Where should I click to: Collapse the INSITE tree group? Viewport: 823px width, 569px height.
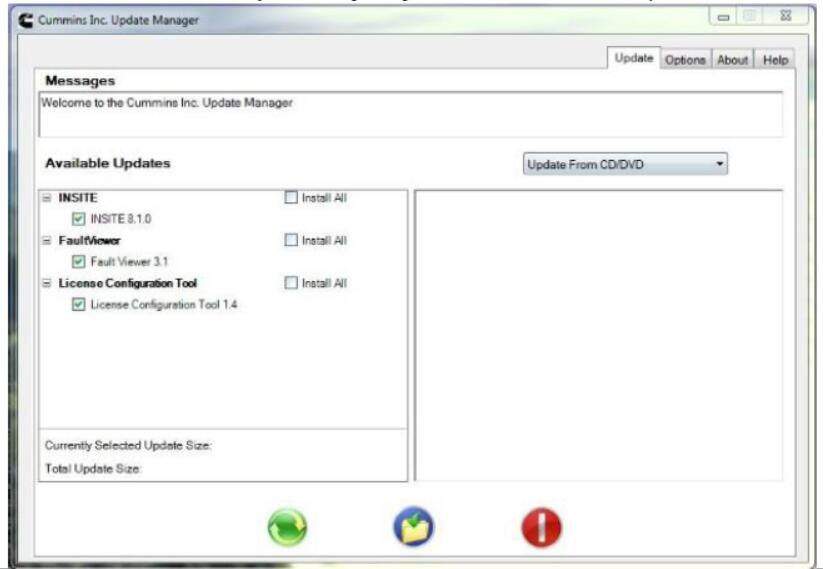click(x=47, y=198)
